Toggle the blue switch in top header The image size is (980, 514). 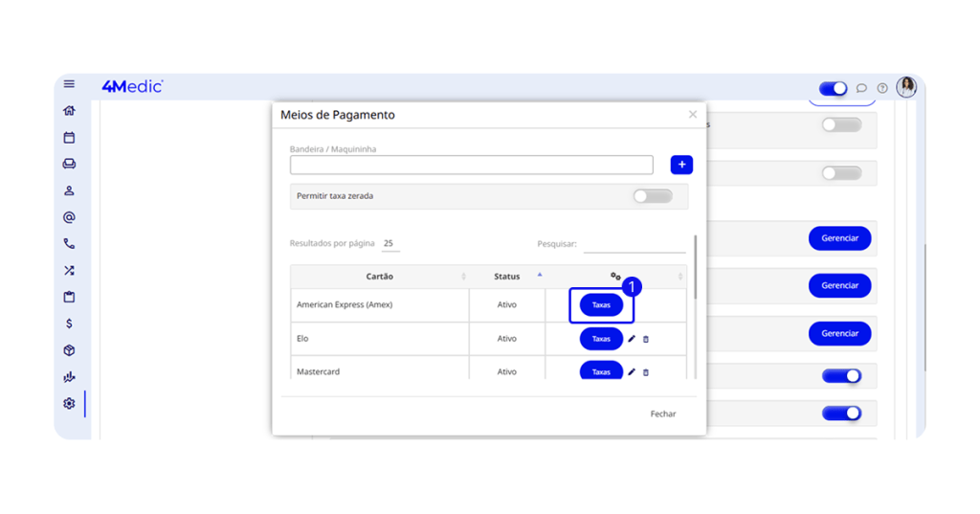pyautogui.click(x=833, y=88)
